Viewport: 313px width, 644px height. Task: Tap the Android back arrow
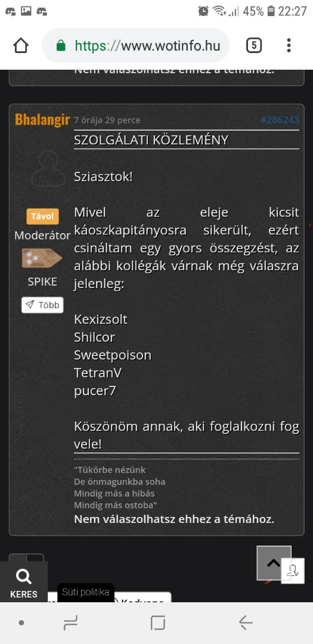point(246,623)
